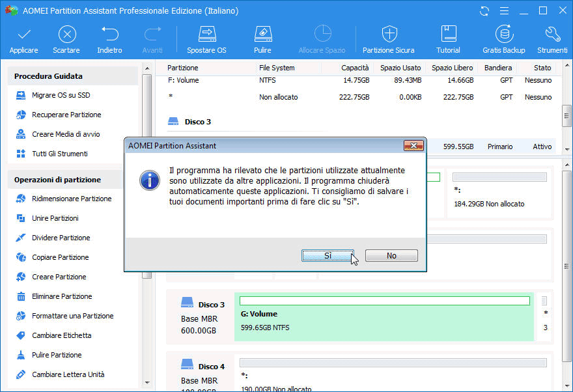Close the AOMEI Partition Assistant dialog
This screenshot has width=573, height=392.
click(x=413, y=146)
